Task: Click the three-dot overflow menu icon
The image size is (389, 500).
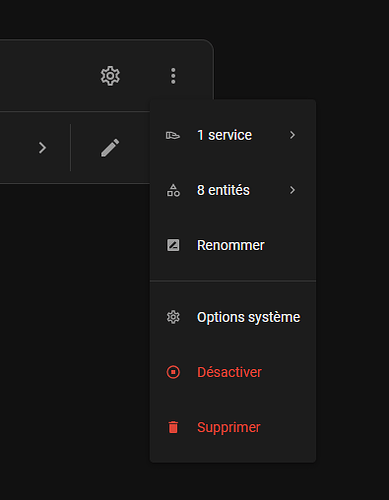Action: 173,76
